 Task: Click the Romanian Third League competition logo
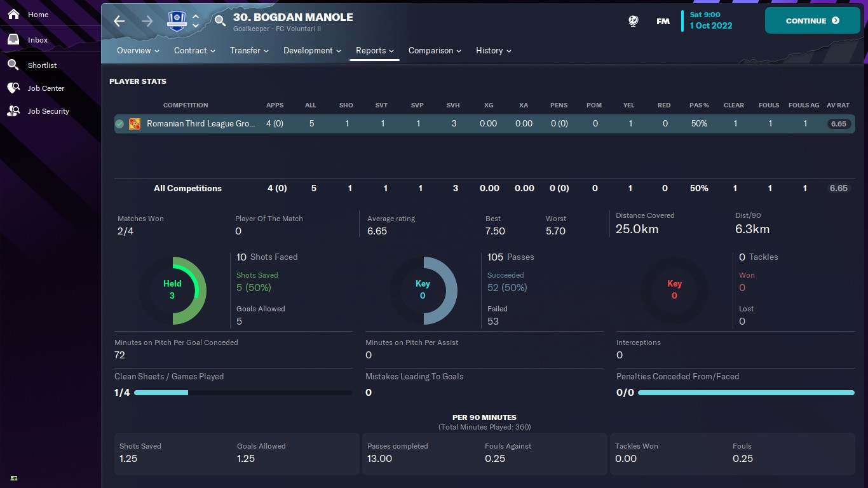point(135,124)
